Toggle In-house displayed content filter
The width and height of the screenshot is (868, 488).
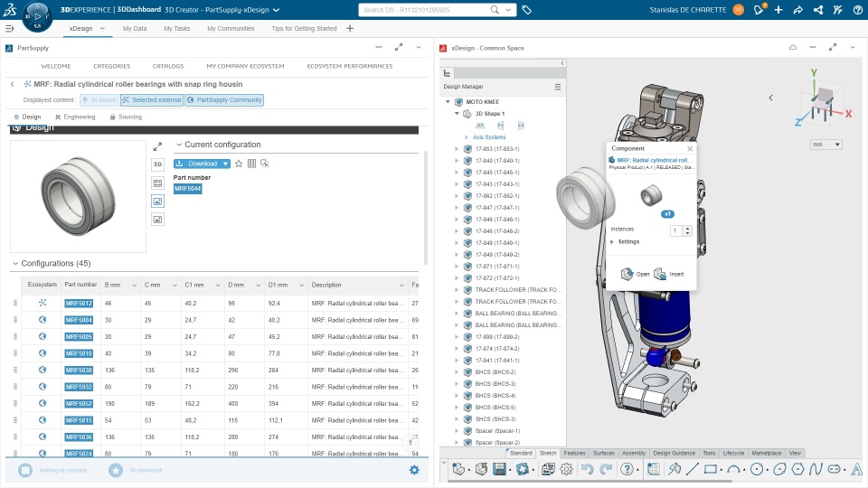[x=99, y=100]
